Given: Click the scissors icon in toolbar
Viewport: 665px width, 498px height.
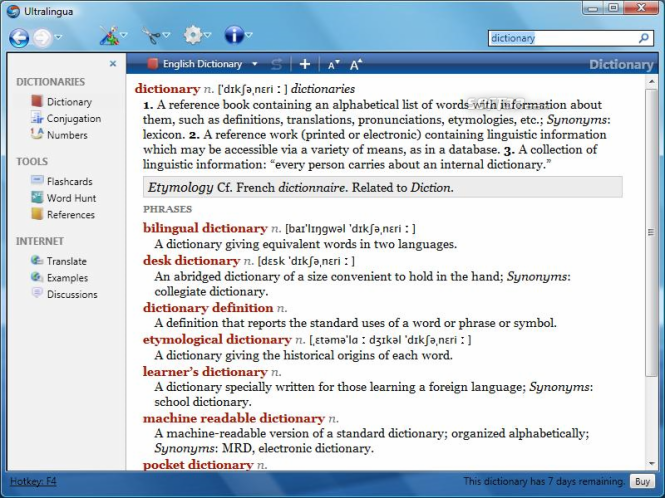Looking at the screenshot, I should tap(151, 35).
